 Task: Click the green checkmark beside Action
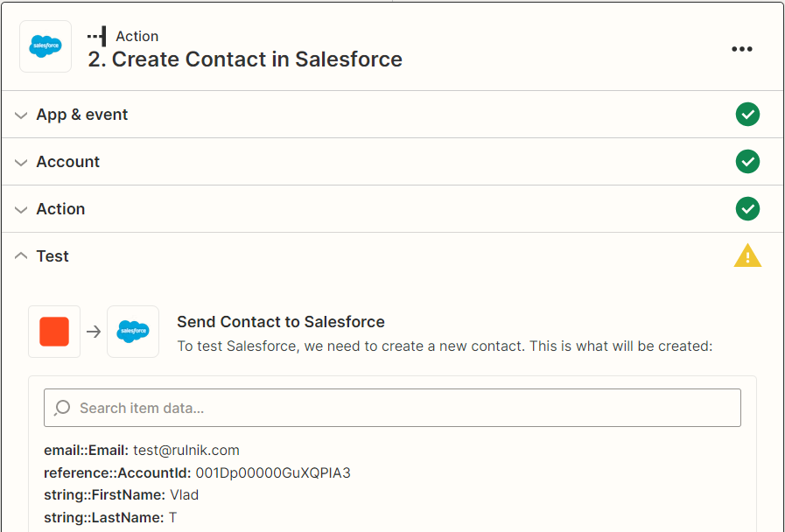(747, 209)
